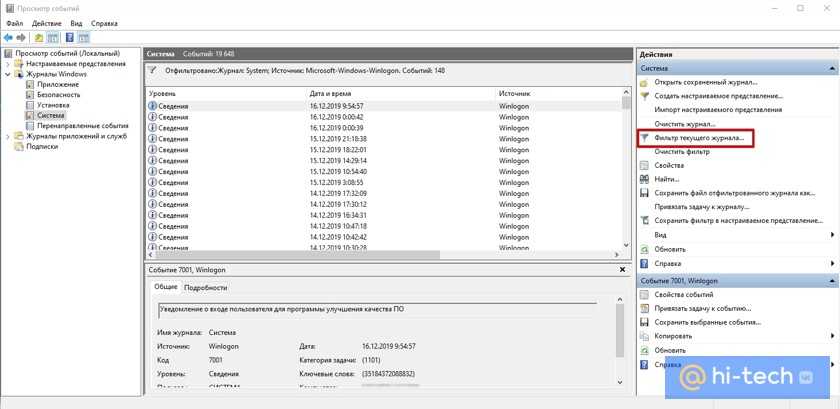Open the 'Вид' submenu arrow in Actions
This screenshot has width=840, height=409.
coord(832,235)
